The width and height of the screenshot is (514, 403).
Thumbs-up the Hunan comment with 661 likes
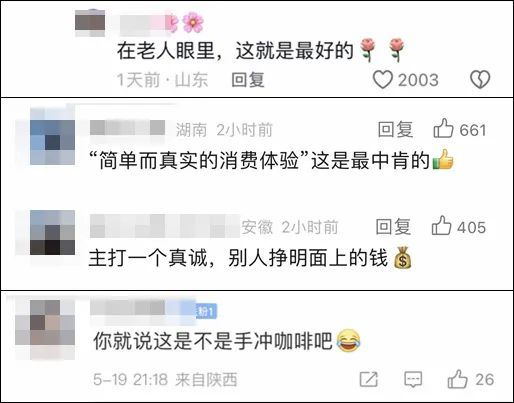[x=443, y=129]
